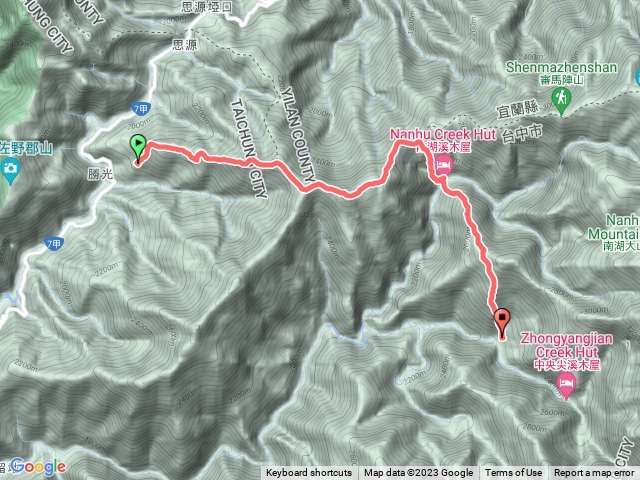Open Google logo link
640x480 pixels.
tap(38, 467)
